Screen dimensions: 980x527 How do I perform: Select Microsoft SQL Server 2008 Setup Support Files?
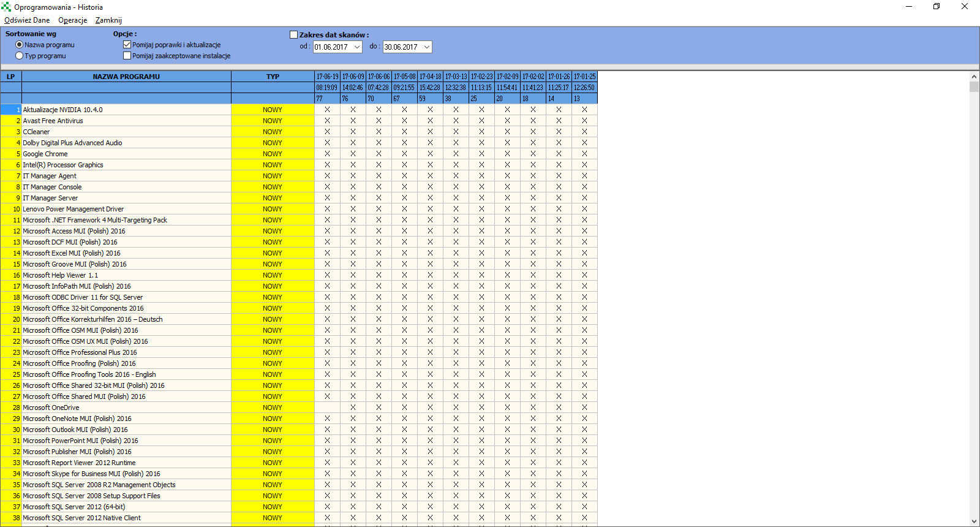[126, 496]
